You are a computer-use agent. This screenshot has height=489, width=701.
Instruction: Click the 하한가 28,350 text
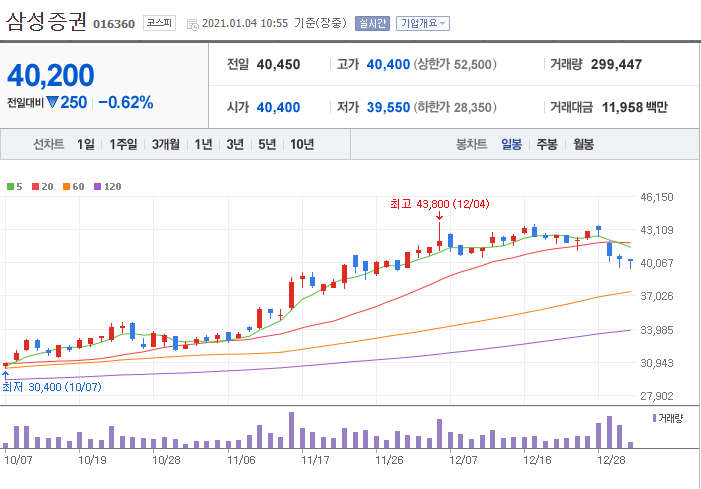tap(455, 107)
